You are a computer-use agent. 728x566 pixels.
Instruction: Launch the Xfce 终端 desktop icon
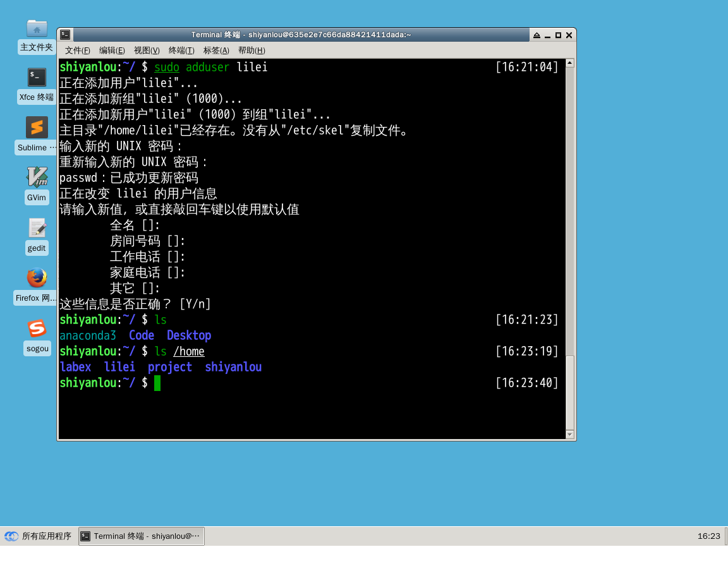(37, 78)
